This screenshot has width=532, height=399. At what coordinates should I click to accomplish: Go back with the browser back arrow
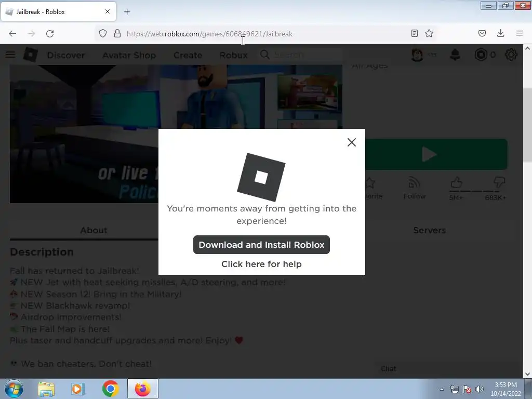(12, 34)
